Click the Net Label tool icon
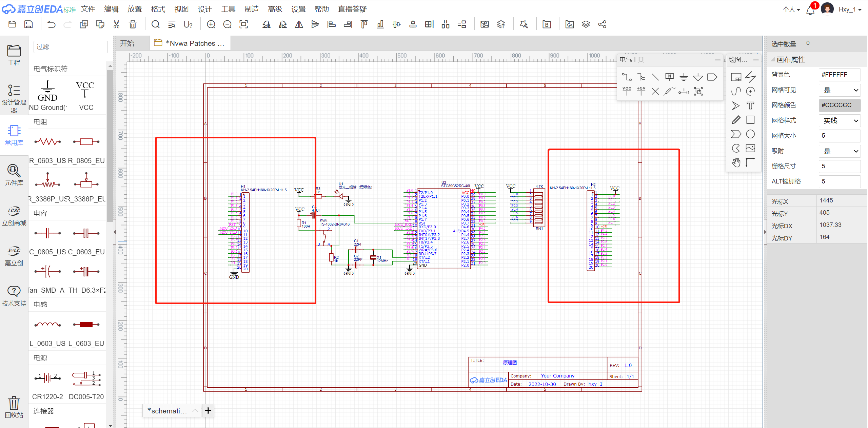Viewport: 868px width, 428px height. point(669,77)
